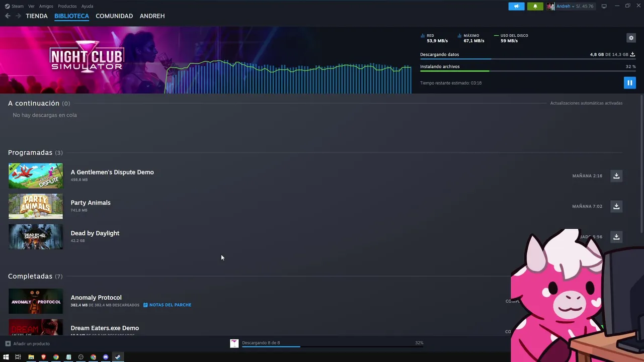Switch to the COMUNIDAD tab
Image resolution: width=644 pixels, height=362 pixels.
click(114, 16)
